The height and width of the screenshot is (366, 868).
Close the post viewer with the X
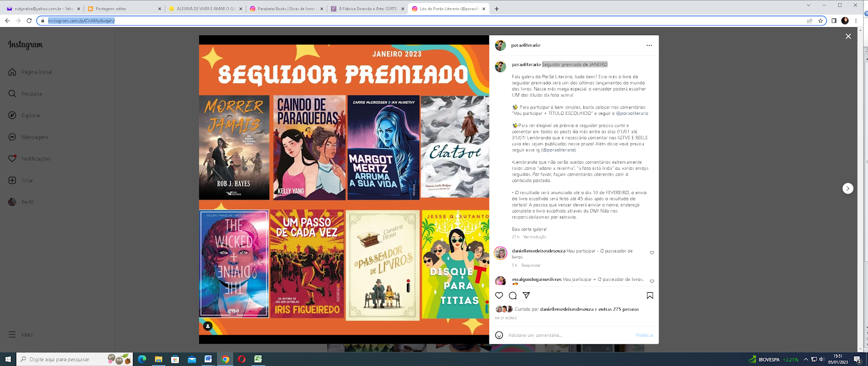pyautogui.click(x=848, y=36)
